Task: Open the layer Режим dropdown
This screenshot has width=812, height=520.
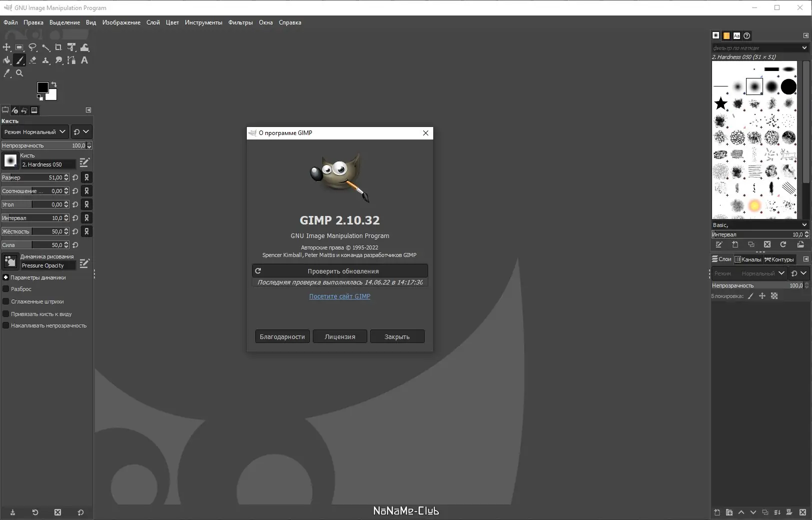Action: [750, 273]
